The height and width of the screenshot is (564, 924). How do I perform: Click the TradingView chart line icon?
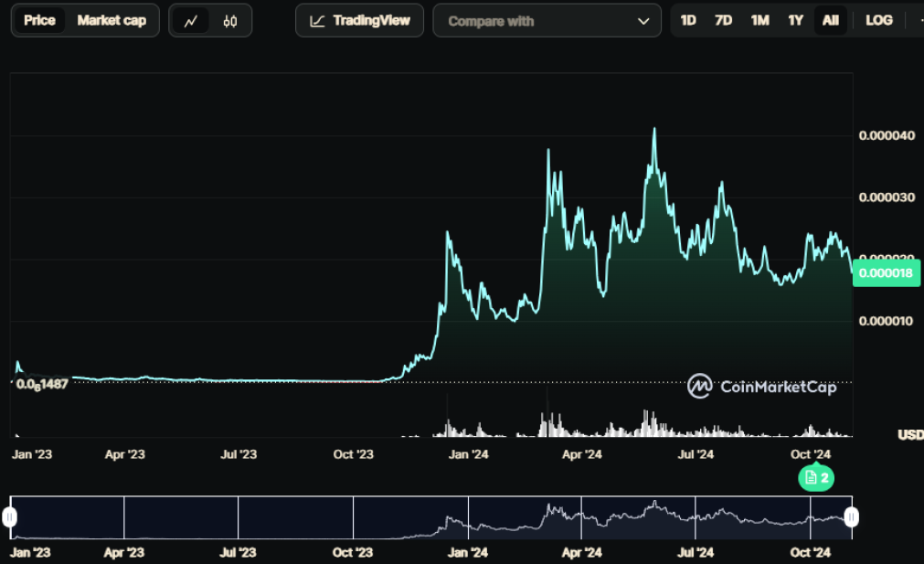pos(317,21)
